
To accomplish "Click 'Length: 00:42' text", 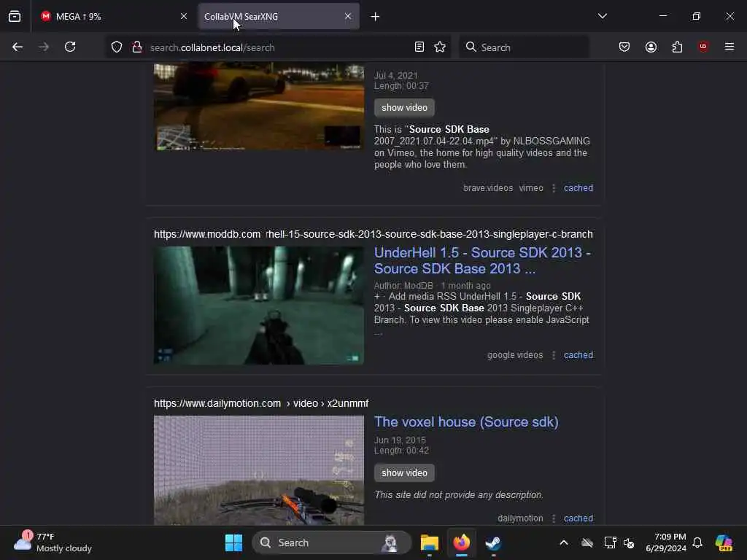I will 401,450.
